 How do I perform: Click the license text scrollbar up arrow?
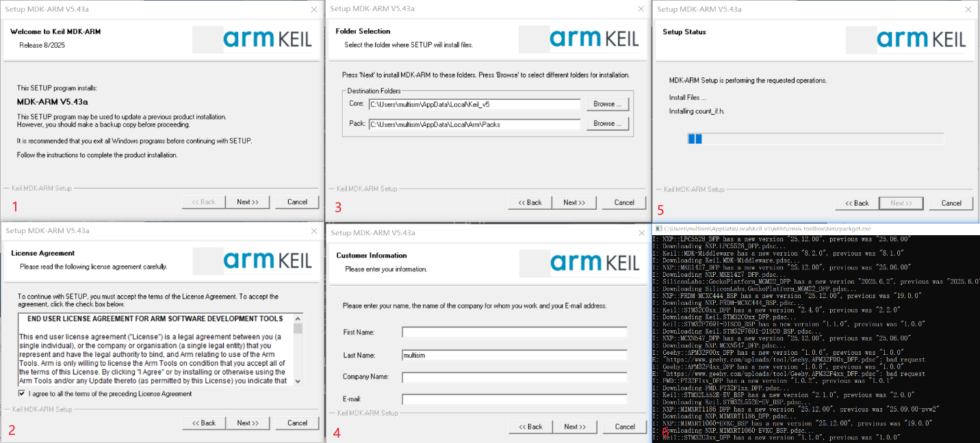[298, 319]
